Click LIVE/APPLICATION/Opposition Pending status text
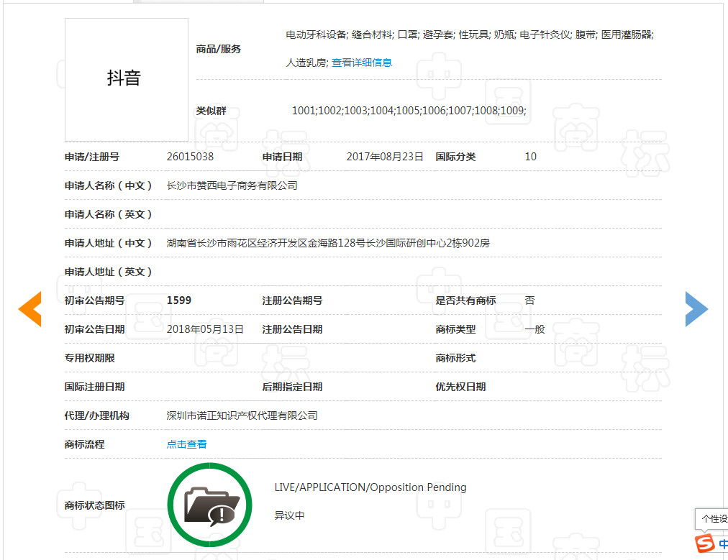The image size is (728, 560). point(370,487)
